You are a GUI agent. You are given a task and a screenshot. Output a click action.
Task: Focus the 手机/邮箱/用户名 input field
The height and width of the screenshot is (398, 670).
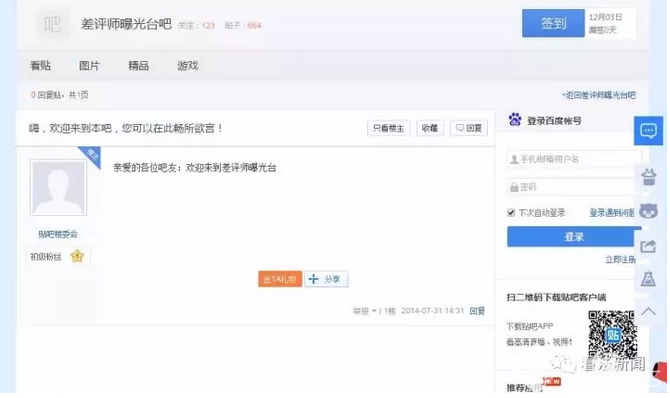[x=574, y=159]
